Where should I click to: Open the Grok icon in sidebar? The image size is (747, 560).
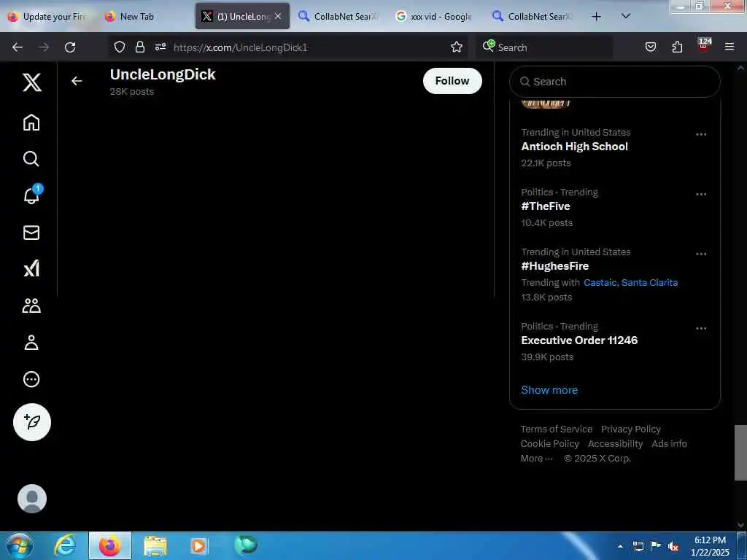click(31, 268)
